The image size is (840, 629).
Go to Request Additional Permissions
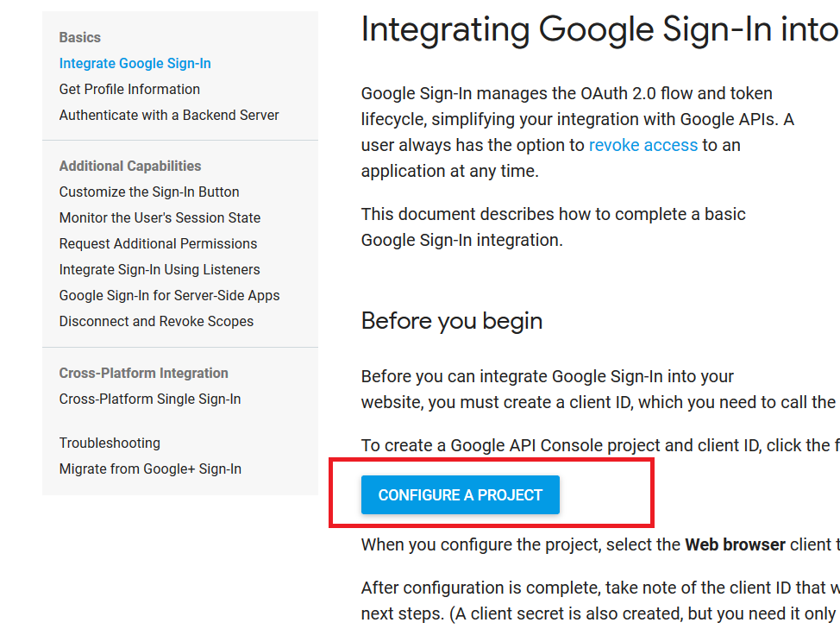[x=158, y=243]
